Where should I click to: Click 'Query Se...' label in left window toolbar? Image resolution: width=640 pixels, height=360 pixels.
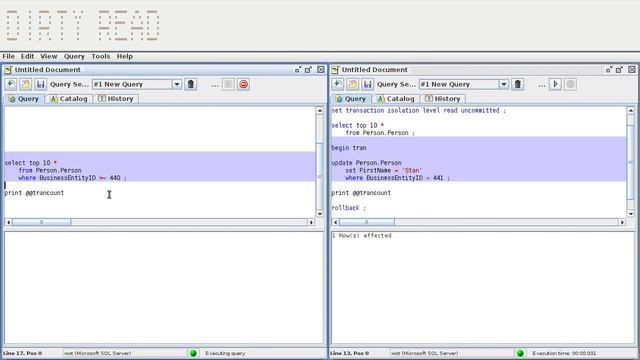click(69, 84)
